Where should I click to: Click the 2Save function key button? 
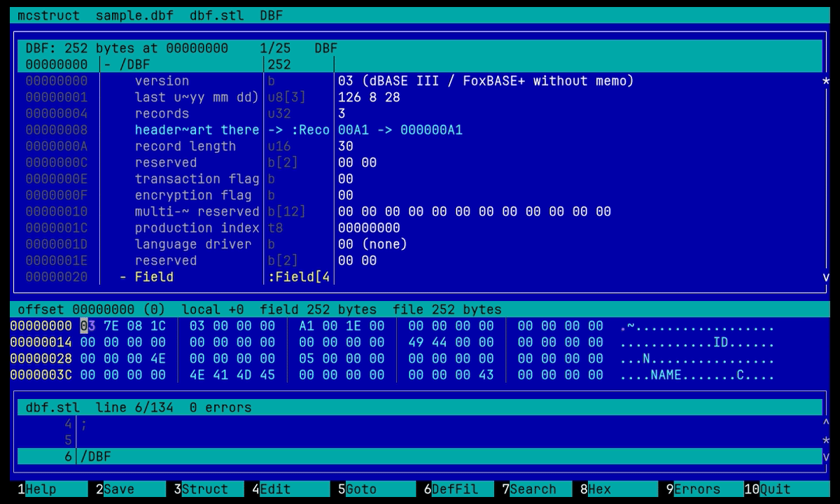pos(131,489)
